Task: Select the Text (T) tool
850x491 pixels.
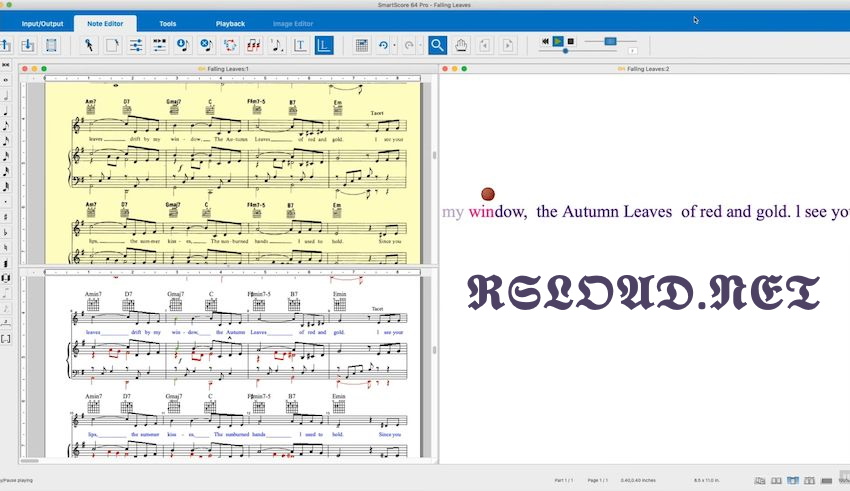Action: (300, 45)
